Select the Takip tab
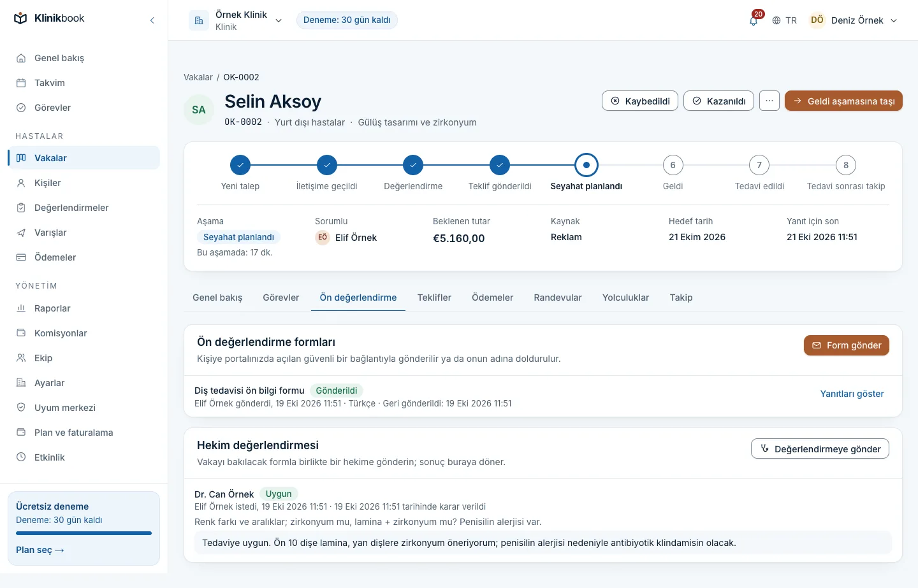Screen dimensions: 918x588 pyautogui.click(x=681, y=298)
